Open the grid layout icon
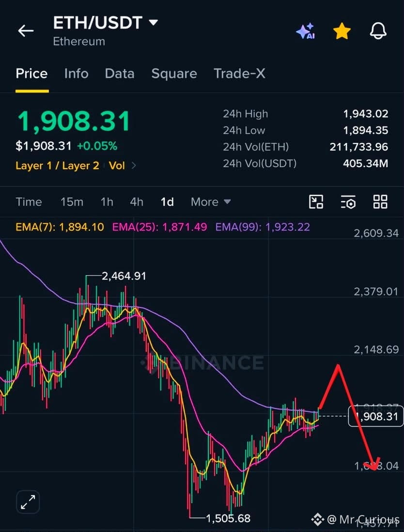 click(380, 202)
